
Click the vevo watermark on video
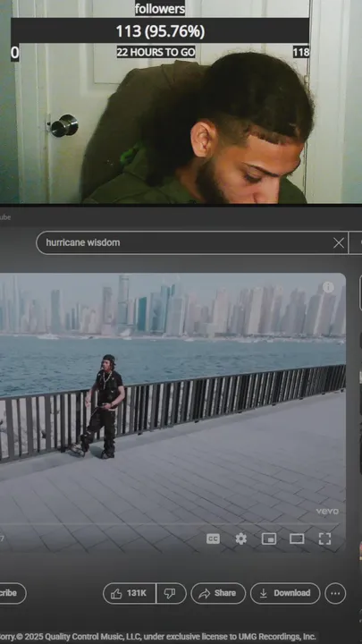[327, 512]
